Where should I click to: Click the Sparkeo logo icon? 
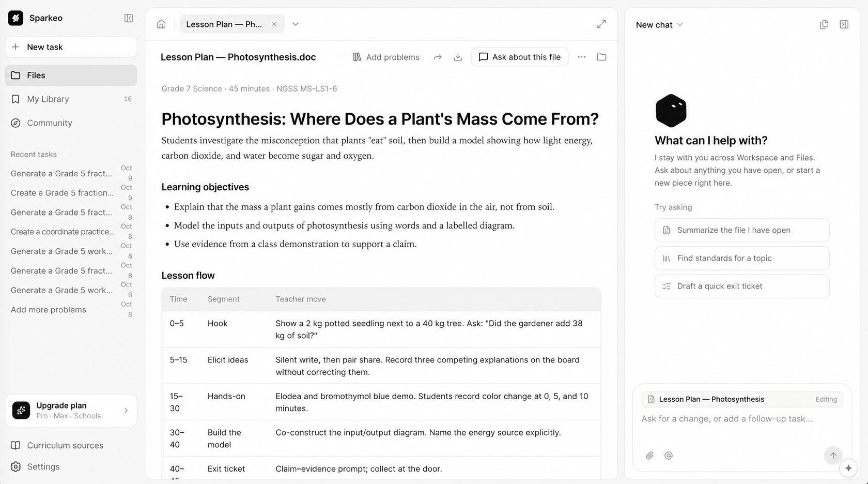(16, 18)
